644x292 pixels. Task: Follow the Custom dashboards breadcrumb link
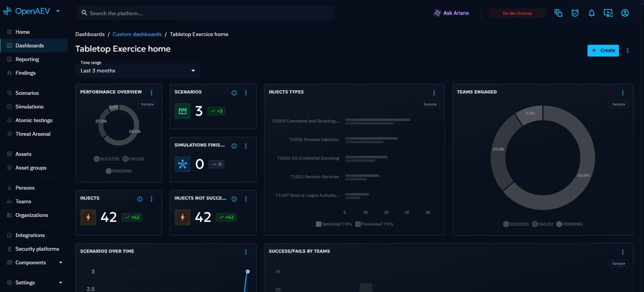(137, 34)
